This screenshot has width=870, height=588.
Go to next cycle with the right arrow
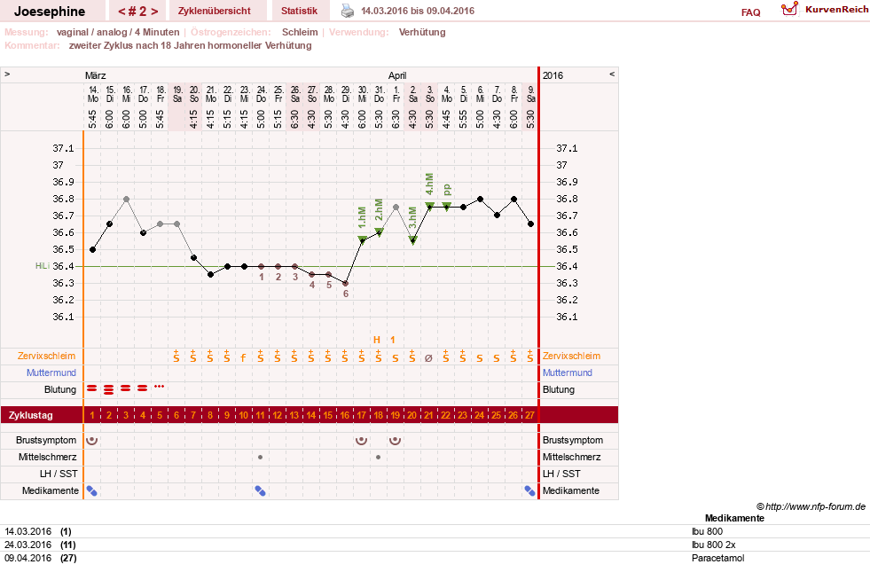point(154,12)
